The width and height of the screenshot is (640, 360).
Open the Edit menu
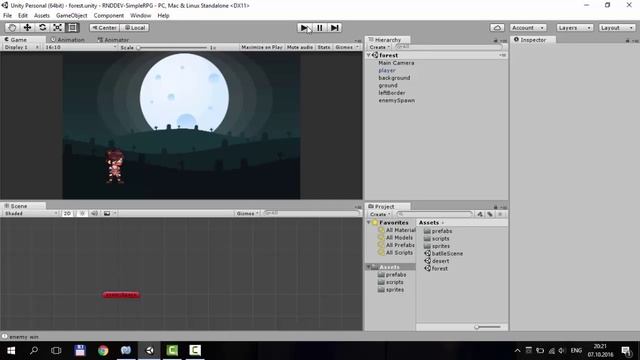coord(23,16)
